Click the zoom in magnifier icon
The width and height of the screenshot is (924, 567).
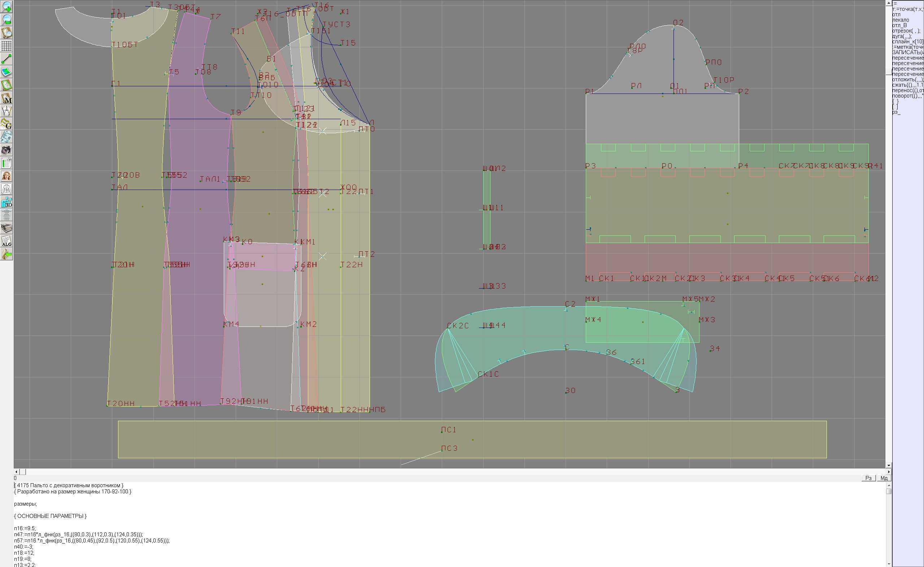click(7, 7)
